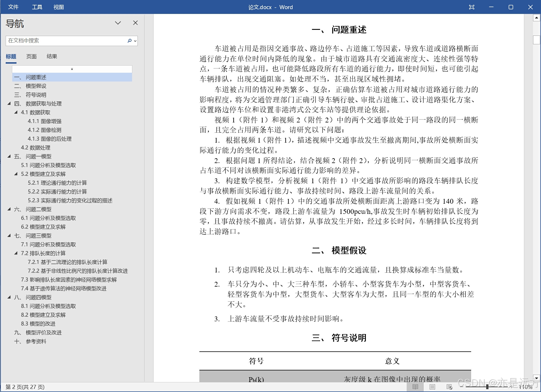
Task: Open the 文件 menu
Action: pos(13,7)
